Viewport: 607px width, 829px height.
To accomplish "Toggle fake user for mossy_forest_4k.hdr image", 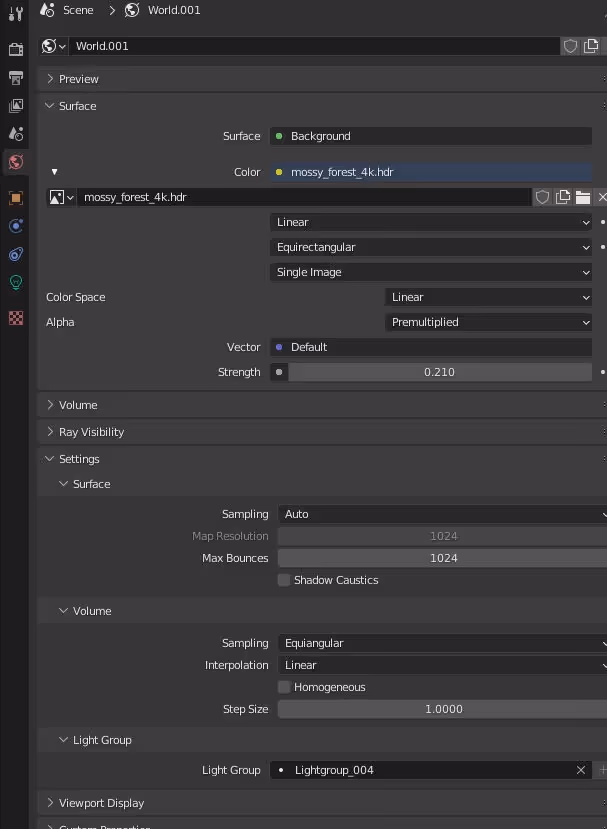I will [x=542, y=197].
